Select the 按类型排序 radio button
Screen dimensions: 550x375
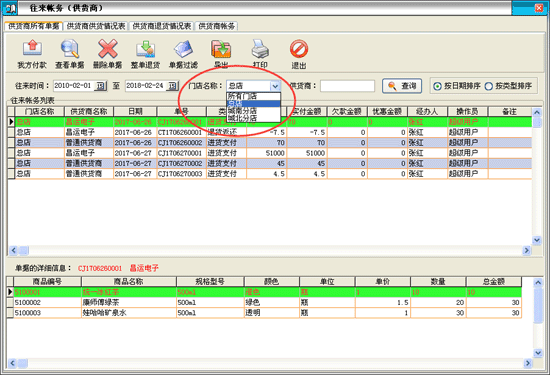pos(489,86)
